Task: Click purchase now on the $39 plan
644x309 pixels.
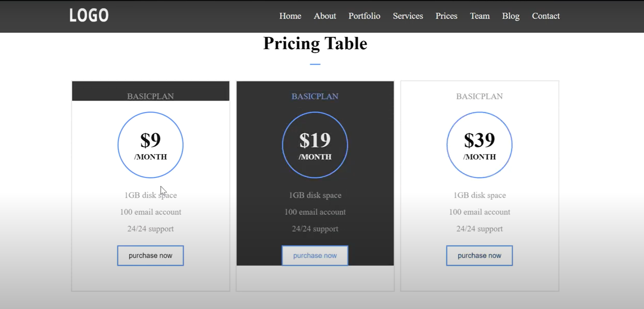Action: [479, 255]
